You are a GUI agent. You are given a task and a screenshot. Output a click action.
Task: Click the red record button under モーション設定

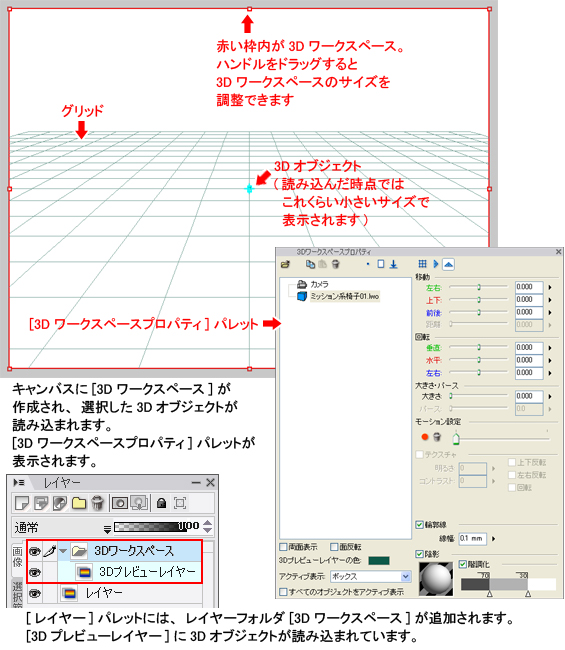pyautogui.click(x=424, y=437)
